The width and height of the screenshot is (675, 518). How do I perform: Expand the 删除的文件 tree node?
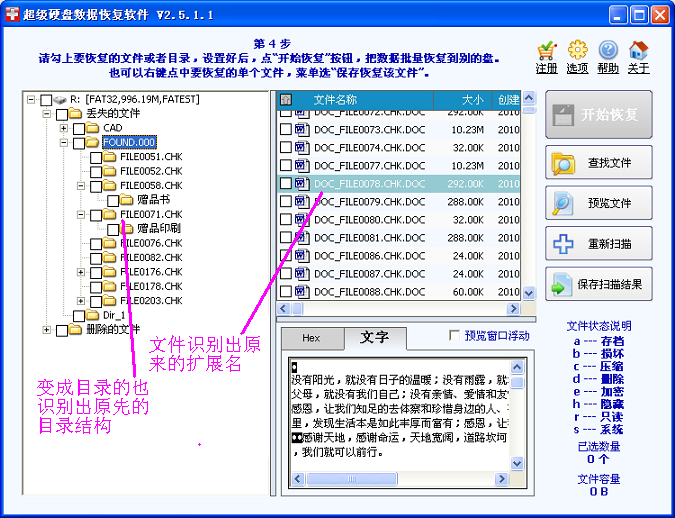47,330
